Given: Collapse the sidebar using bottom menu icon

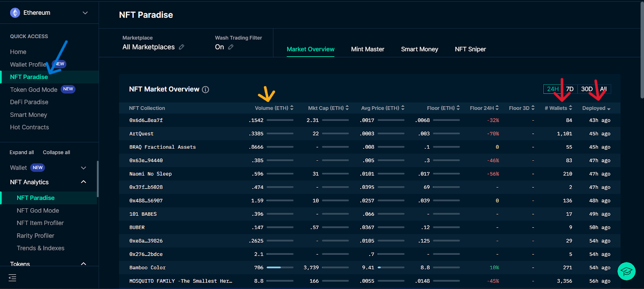Looking at the screenshot, I should click(x=12, y=278).
